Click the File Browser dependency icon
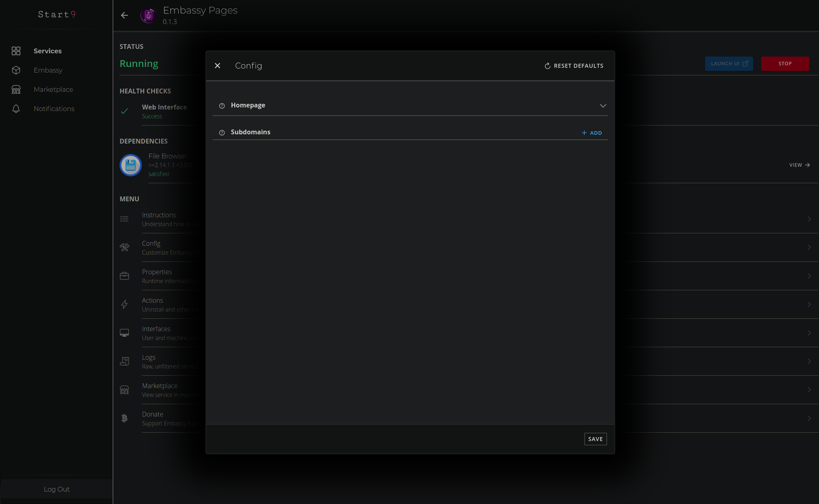 (131, 165)
